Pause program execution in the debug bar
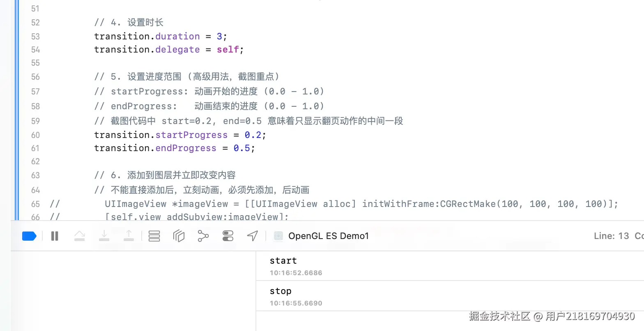Viewport: 644px width, 331px height. 55,236
